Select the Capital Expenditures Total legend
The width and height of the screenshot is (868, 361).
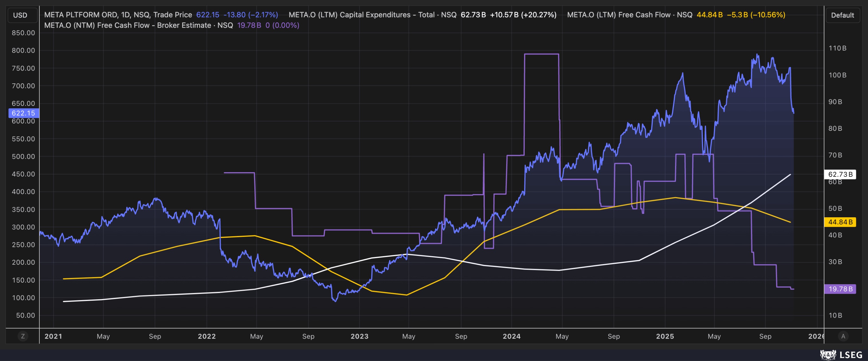click(x=372, y=15)
